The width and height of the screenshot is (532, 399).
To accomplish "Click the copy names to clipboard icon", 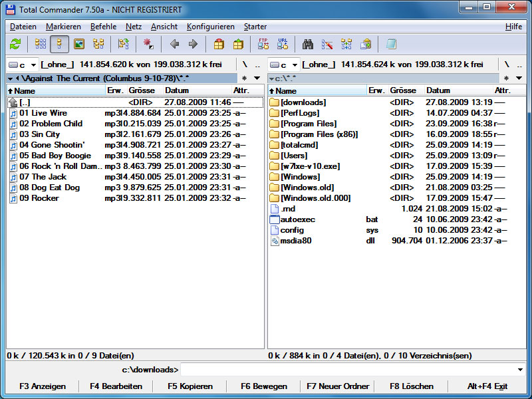I will click(x=366, y=44).
